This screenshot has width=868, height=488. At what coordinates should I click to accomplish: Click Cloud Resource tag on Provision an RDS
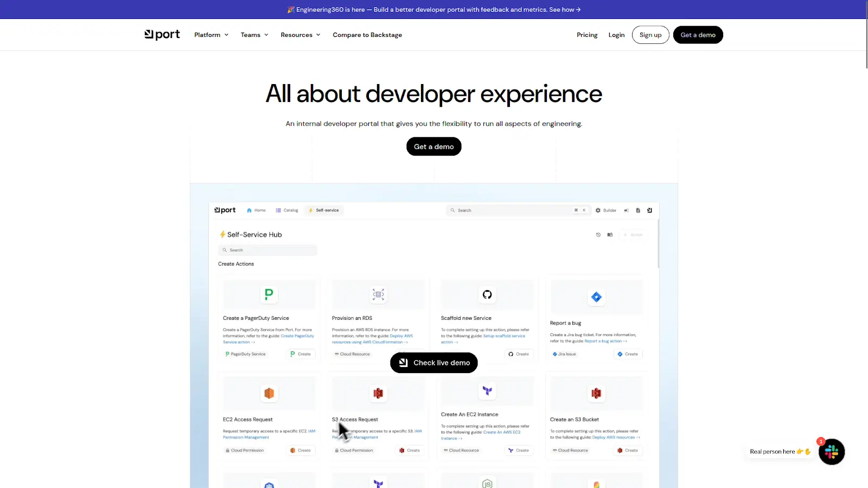pos(352,354)
